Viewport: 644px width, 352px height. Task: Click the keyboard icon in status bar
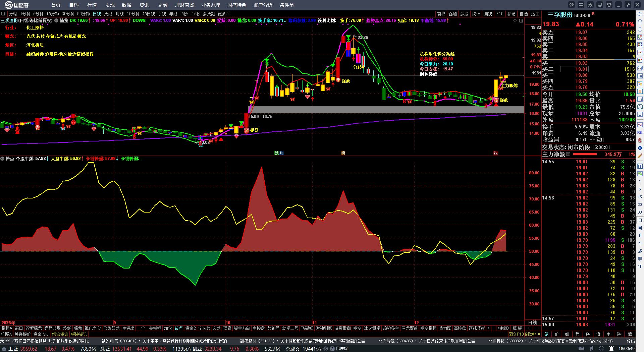pos(581,349)
